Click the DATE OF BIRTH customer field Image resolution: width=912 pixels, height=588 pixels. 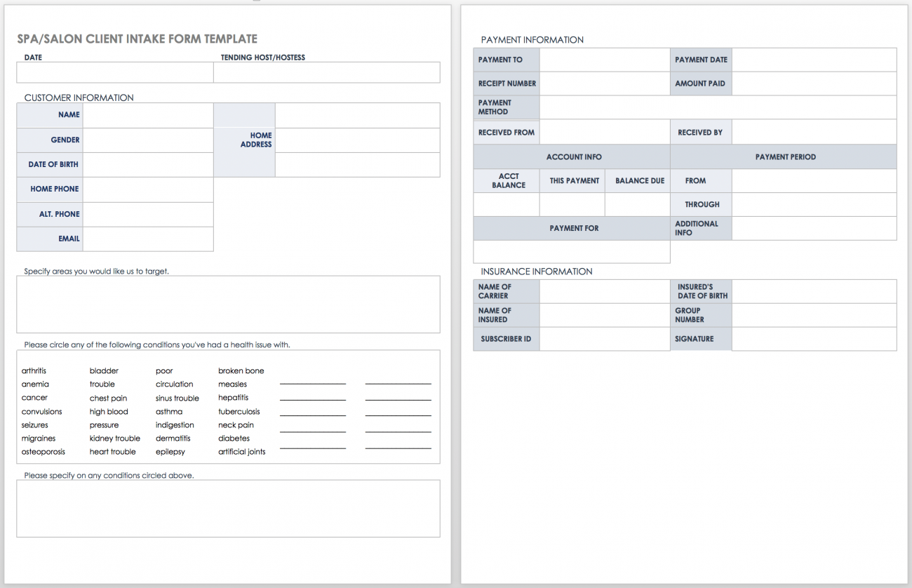tap(148, 165)
